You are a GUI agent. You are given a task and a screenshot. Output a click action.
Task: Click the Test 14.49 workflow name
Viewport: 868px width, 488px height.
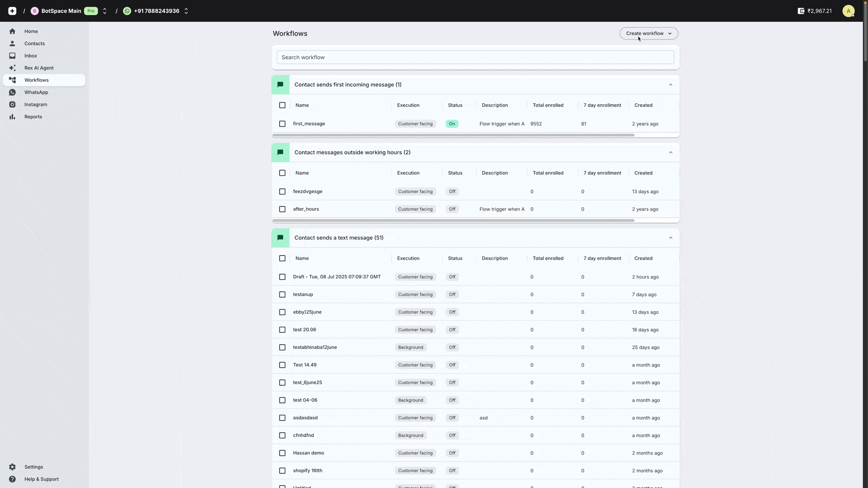pos(304,365)
